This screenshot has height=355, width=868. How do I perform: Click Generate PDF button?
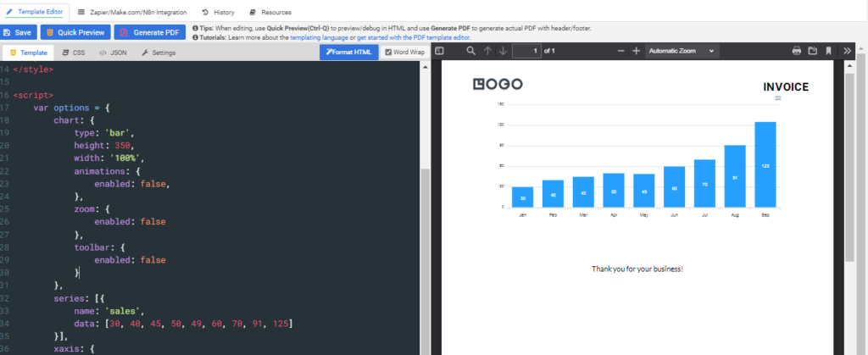(150, 33)
